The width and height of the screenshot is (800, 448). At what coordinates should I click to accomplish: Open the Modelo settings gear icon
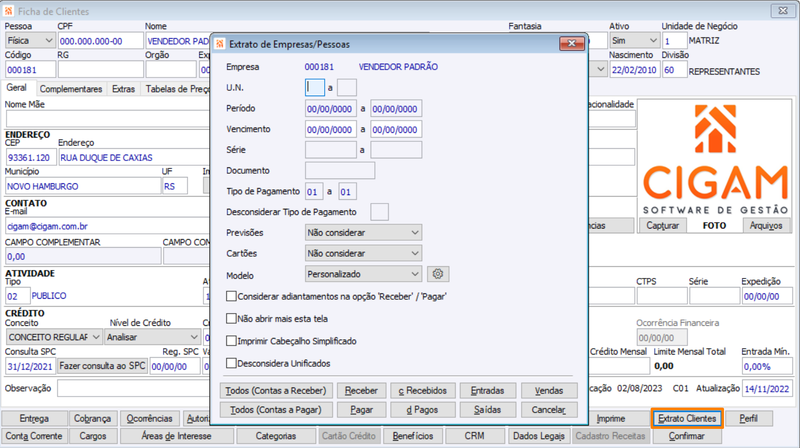pos(438,274)
